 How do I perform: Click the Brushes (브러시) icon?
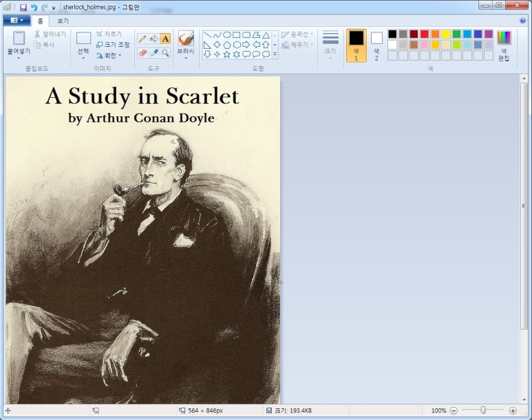click(186, 39)
